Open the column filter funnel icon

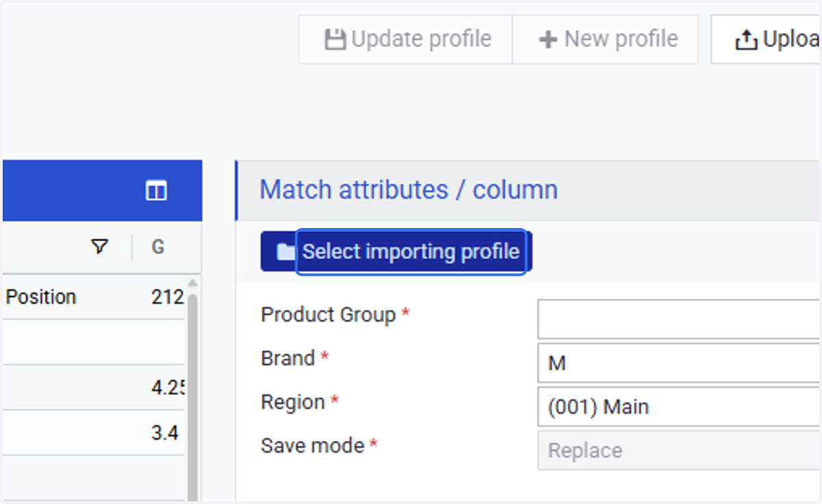pyautogui.click(x=100, y=247)
